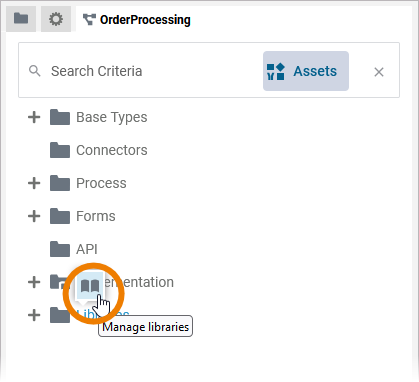This screenshot has height=382, width=419.
Task: Select the Connectors folder icon
Action: [60, 150]
